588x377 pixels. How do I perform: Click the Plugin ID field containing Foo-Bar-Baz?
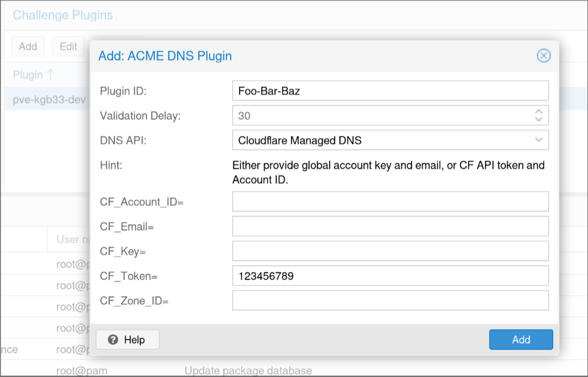(390, 90)
